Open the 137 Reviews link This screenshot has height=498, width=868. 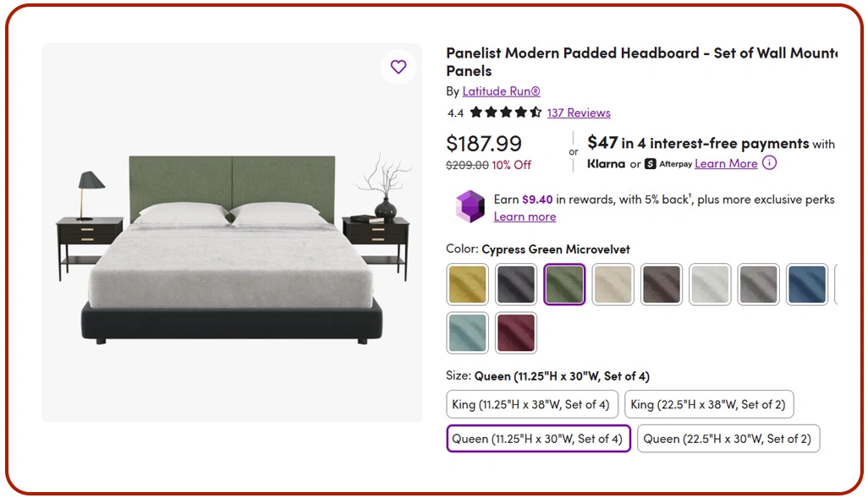click(x=579, y=112)
